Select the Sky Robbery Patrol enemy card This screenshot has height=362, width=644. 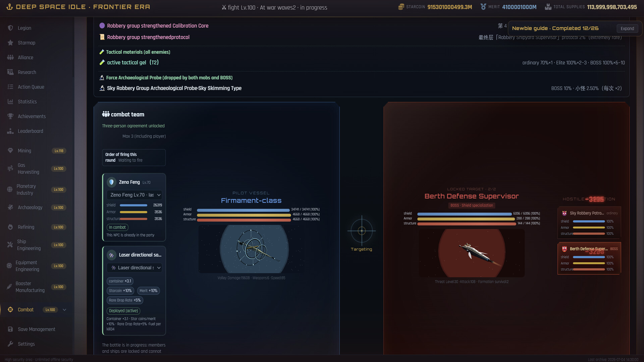coord(589,222)
